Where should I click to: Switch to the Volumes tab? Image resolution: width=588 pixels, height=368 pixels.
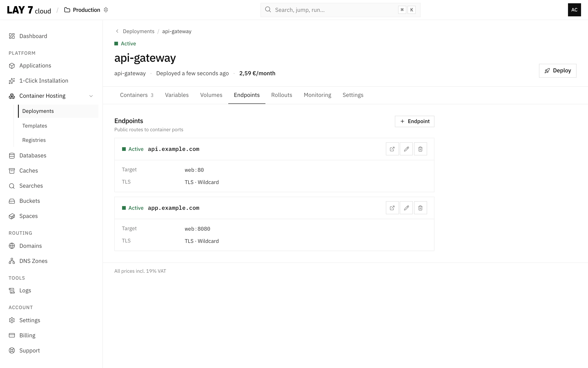tap(211, 95)
